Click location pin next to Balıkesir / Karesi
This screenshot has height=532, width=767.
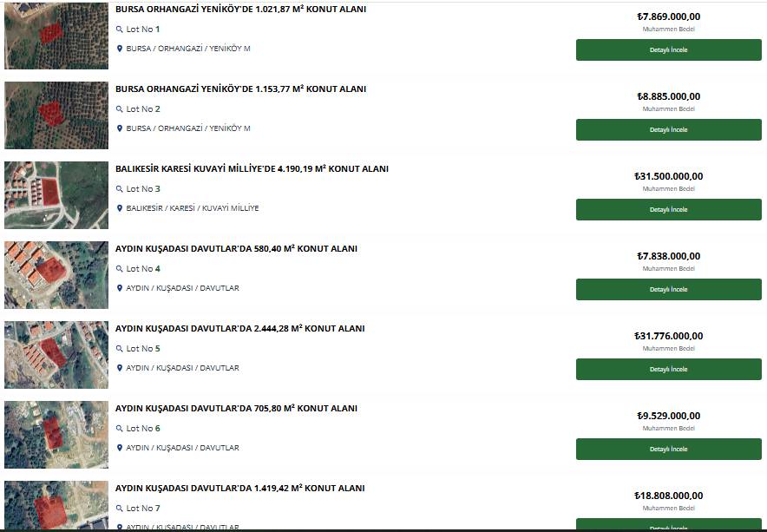pyautogui.click(x=120, y=208)
